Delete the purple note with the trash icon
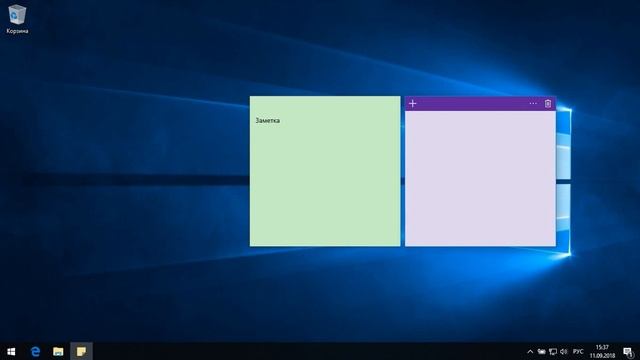Image resolution: width=640 pixels, height=360 pixels. (548, 104)
